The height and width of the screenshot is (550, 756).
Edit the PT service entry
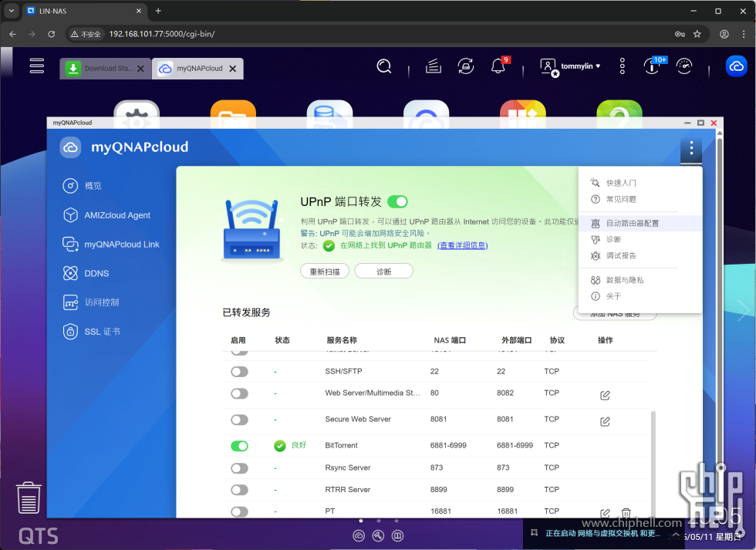pyautogui.click(x=605, y=513)
